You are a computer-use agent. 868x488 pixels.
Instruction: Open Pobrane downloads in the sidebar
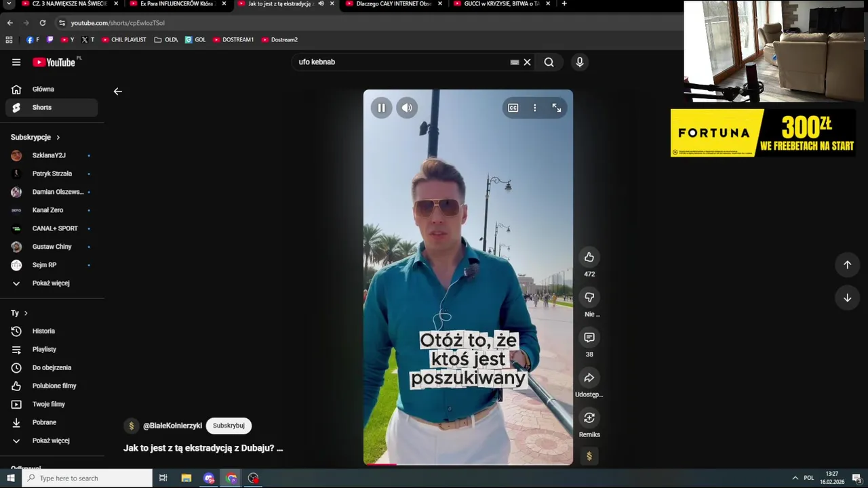point(52,423)
